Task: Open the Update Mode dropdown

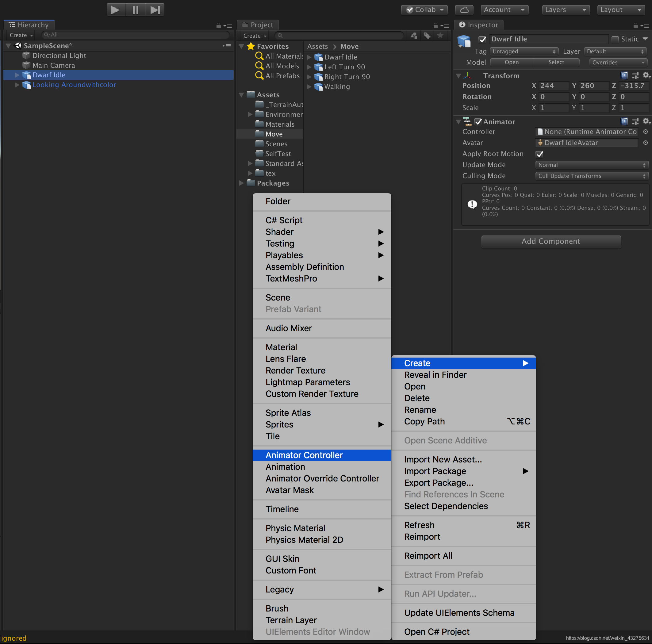Action: point(589,165)
